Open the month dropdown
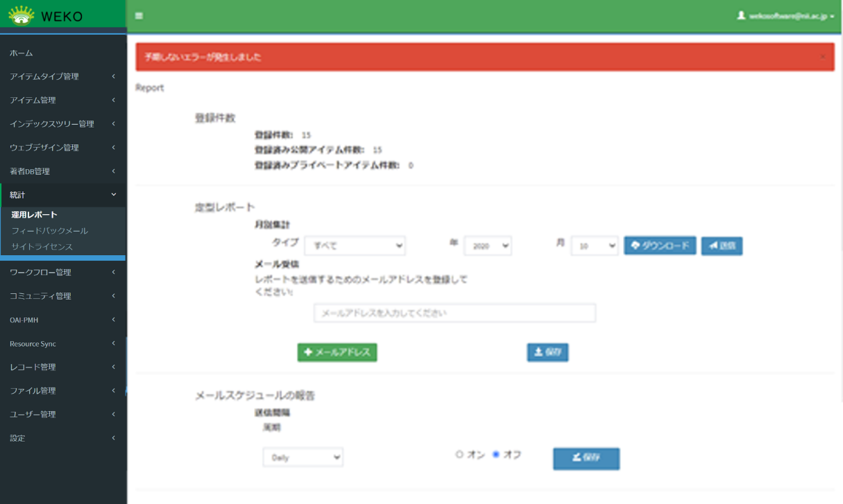843x504 pixels. coord(594,245)
